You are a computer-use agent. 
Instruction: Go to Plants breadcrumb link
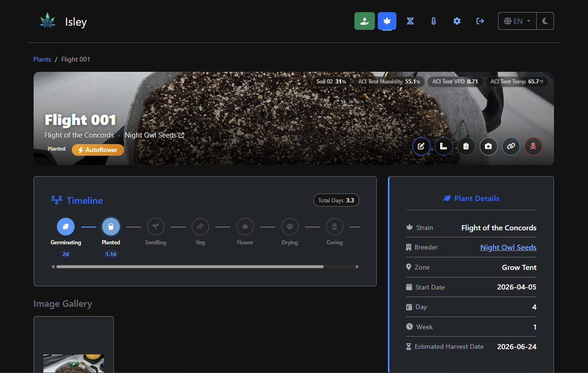pyautogui.click(x=42, y=59)
